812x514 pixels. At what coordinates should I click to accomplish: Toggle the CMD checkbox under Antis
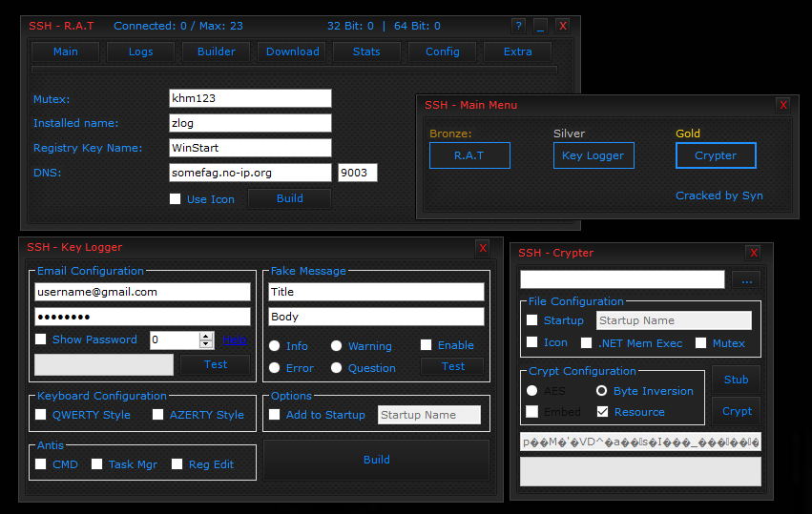pos(41,464)
